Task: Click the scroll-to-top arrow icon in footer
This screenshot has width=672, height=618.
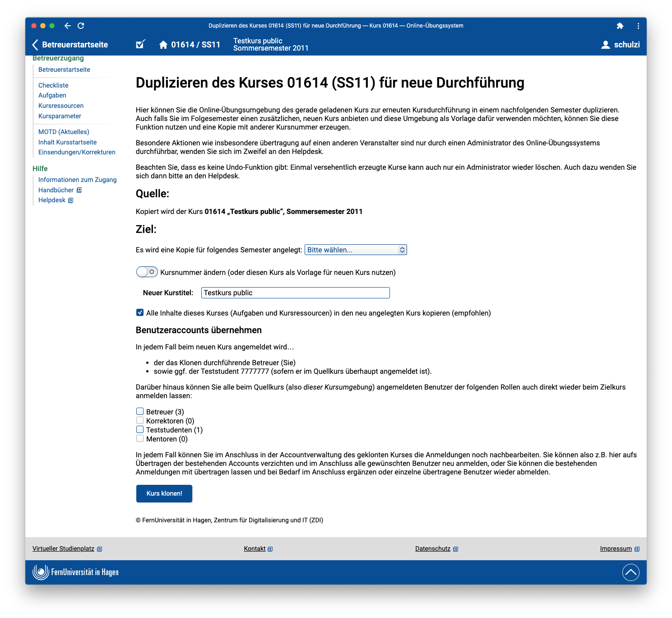Action: (x=630, y=572)
